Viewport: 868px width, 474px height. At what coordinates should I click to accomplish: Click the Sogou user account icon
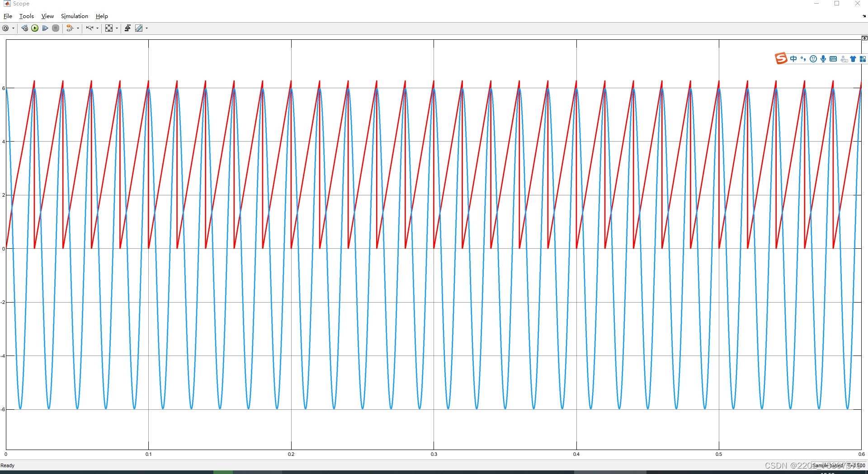coord(844,59)
